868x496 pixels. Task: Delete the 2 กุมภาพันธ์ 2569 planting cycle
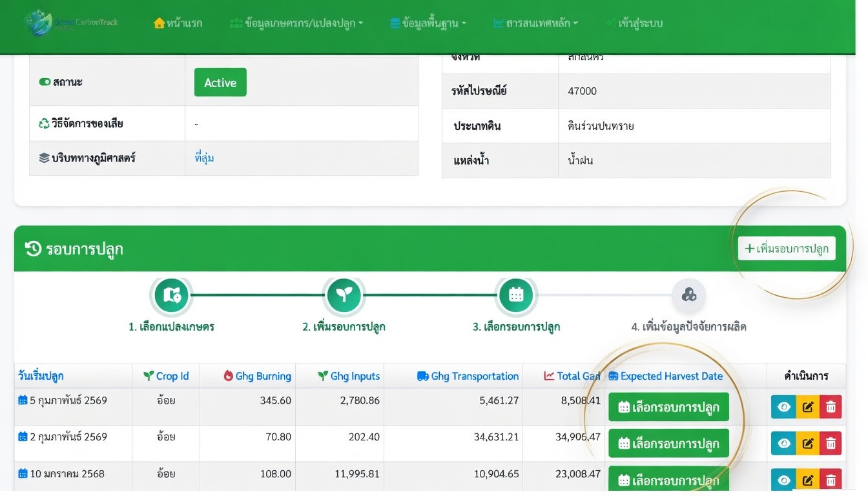831,443
